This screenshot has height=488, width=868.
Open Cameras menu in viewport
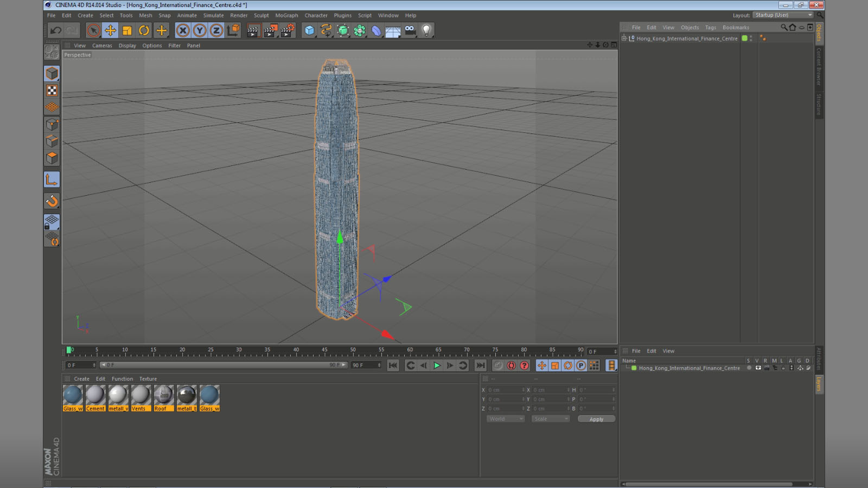[102, 46]
